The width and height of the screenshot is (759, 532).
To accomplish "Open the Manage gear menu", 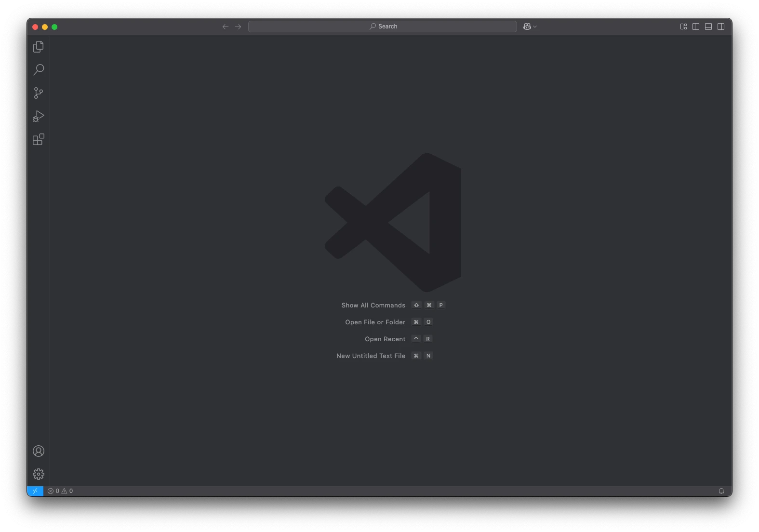I will pyautogui.click(x=39, y=474).
